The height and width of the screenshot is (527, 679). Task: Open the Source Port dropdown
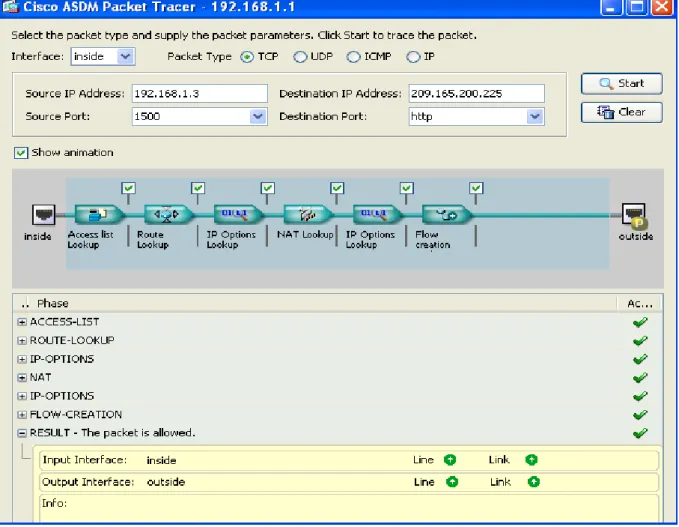(258, 116)
